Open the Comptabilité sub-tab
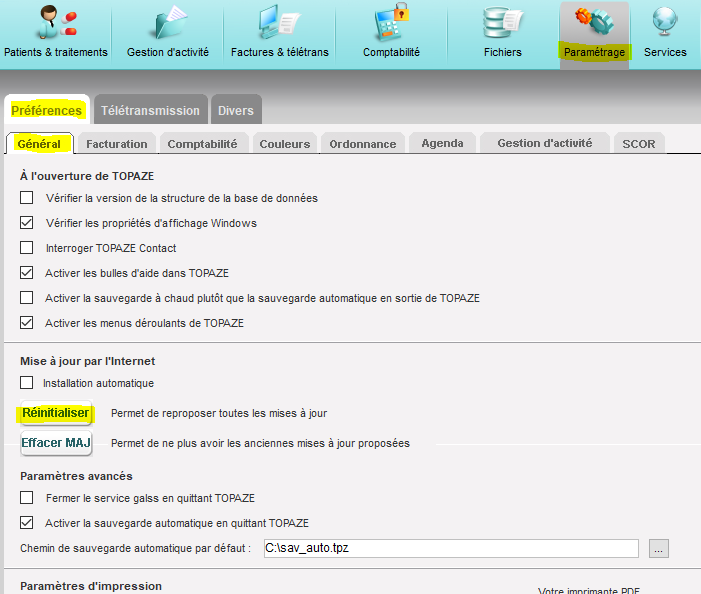The image size is (701, 594). point(203,144)
